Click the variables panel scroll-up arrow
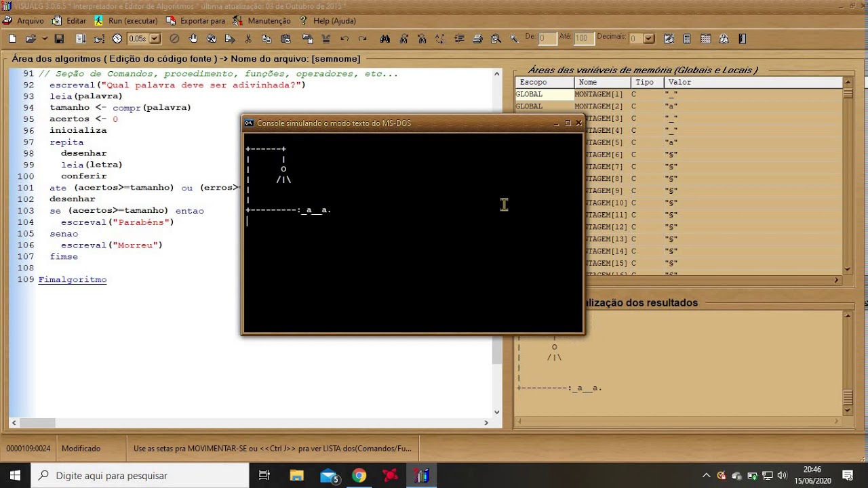Viewport: 868px width, 488px height. (x=848, y=83)
